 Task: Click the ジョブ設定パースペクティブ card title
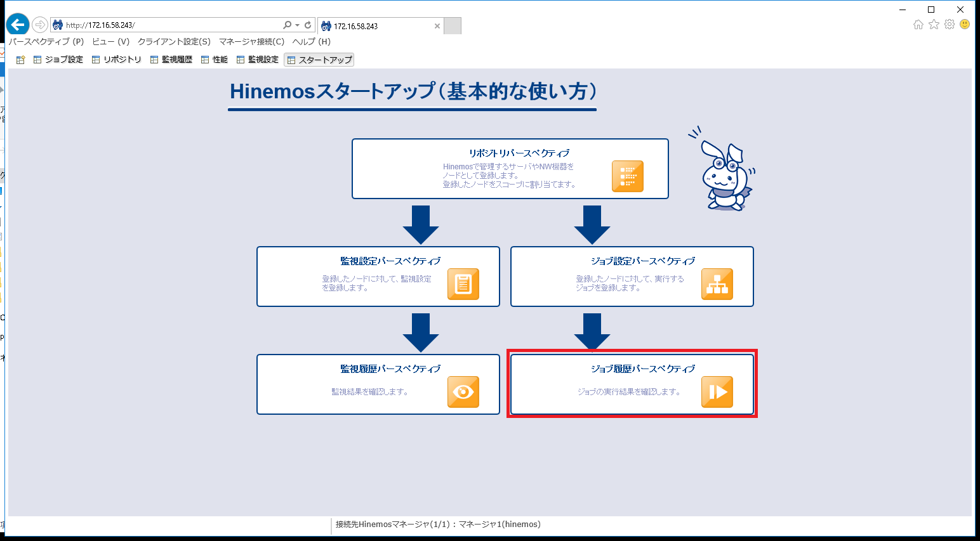pos(643,261)
